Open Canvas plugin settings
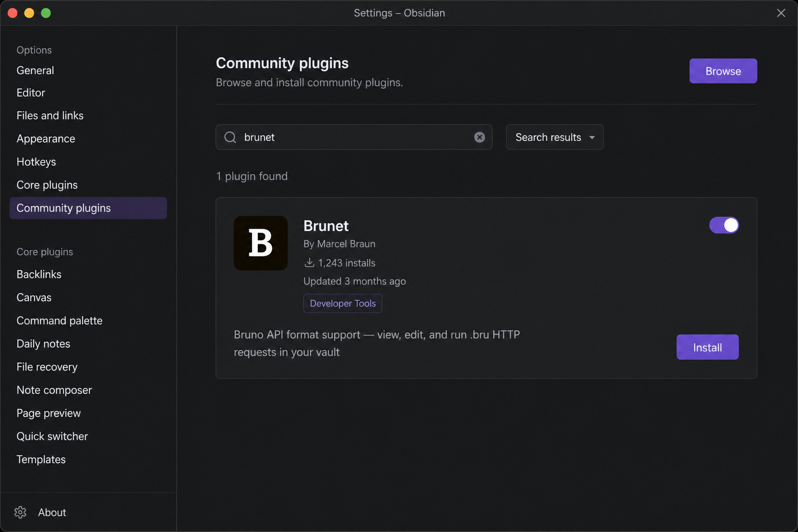 click(34, 297)
